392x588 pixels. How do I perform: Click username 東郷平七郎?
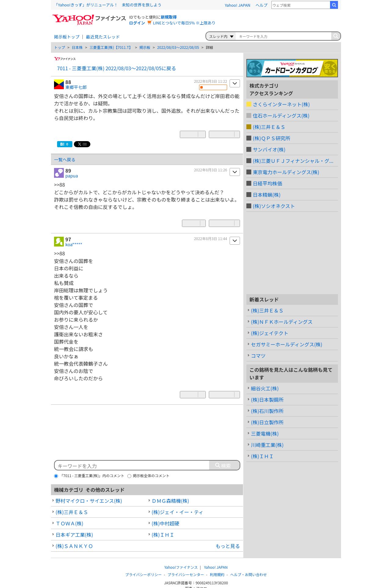76,87
